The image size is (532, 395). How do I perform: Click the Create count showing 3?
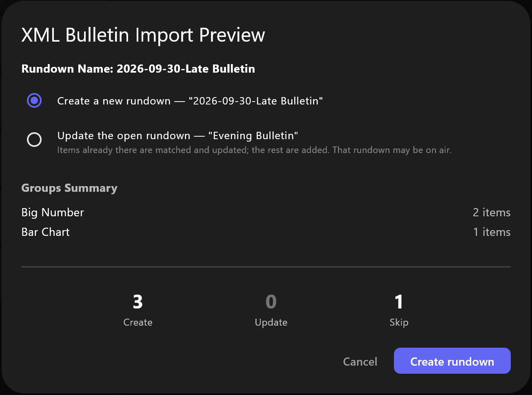[x=138, y=310]
